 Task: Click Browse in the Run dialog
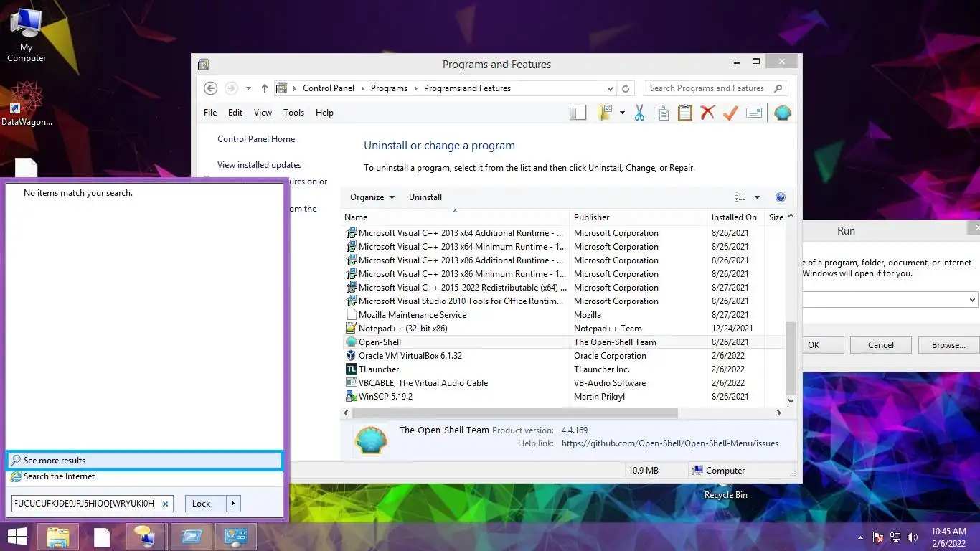(x=948, y=345)
